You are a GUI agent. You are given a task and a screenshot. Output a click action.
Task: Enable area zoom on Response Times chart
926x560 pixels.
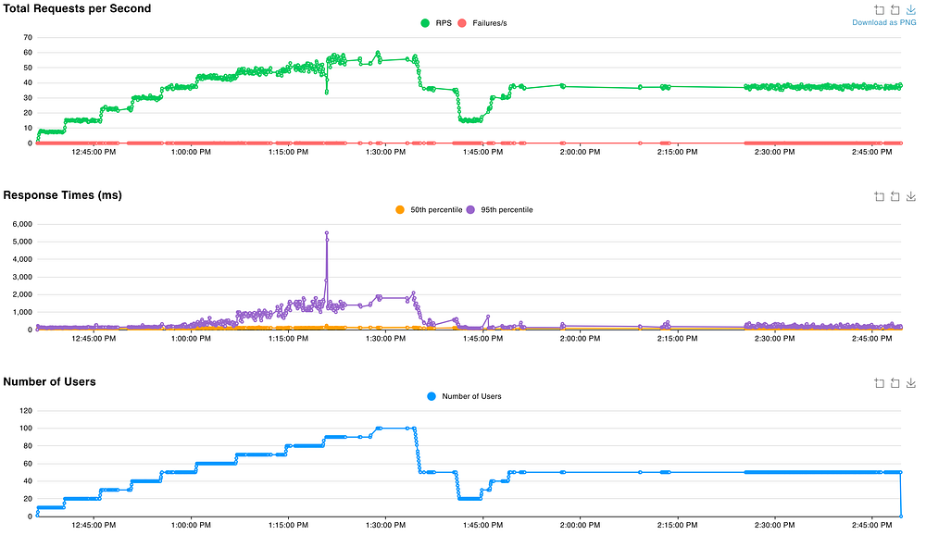point(879,196)
